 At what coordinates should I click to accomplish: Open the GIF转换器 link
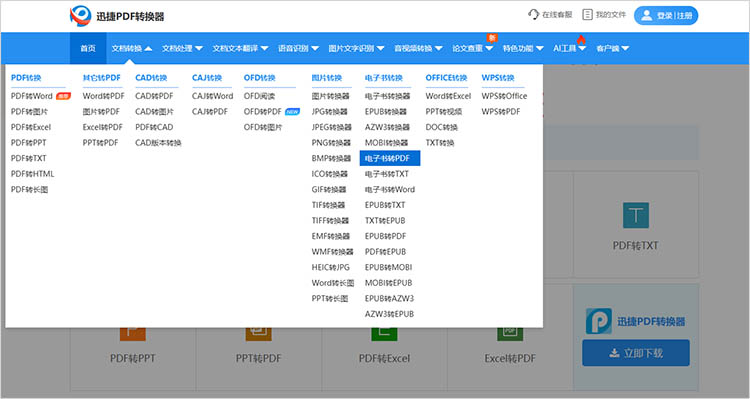[x=329, y=189]
